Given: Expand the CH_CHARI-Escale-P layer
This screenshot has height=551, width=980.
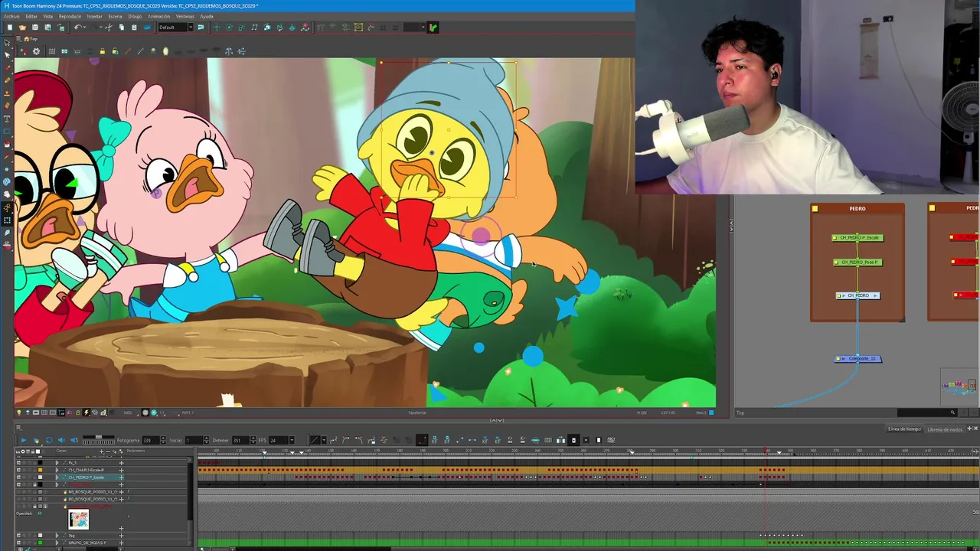Looking at the screenshot, I should (x=57, y=470).
